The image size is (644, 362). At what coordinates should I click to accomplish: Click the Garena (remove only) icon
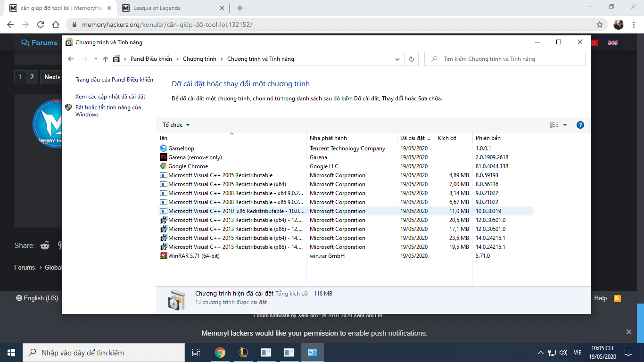(164, 157)
